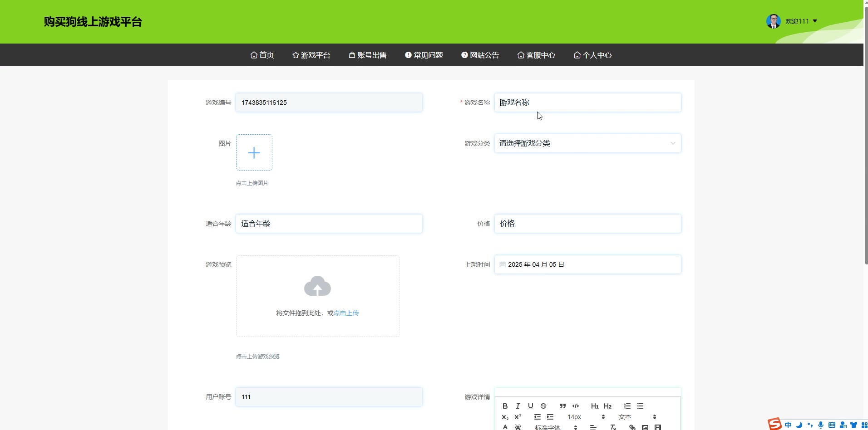Click the 点击上传 link in preview area
The height and width of the screenshot is (430, 868).
click(346, 313)
